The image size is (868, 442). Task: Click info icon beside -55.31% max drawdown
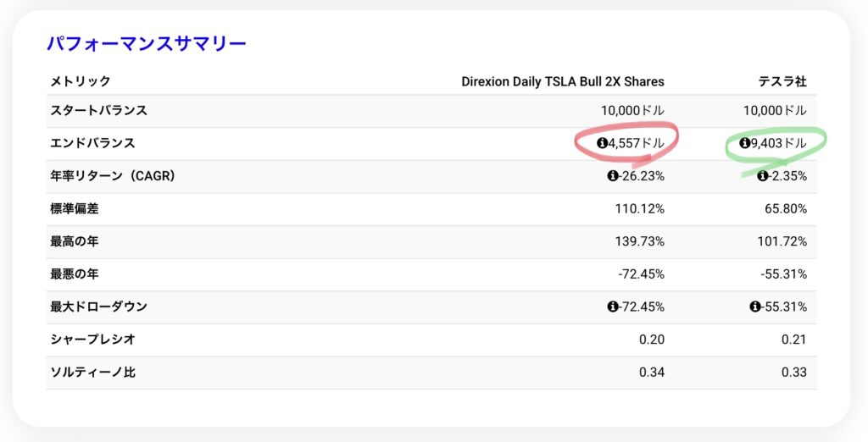click(x=755, y=307)
